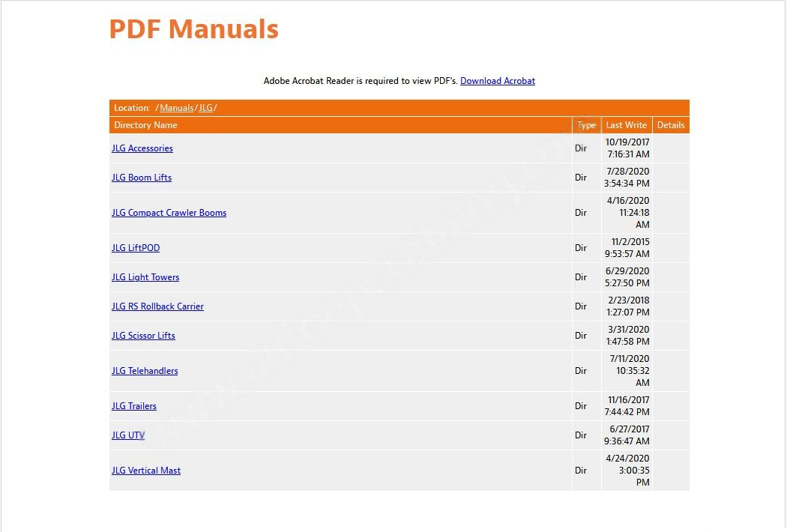Click the Download Acrobat link

497,81
